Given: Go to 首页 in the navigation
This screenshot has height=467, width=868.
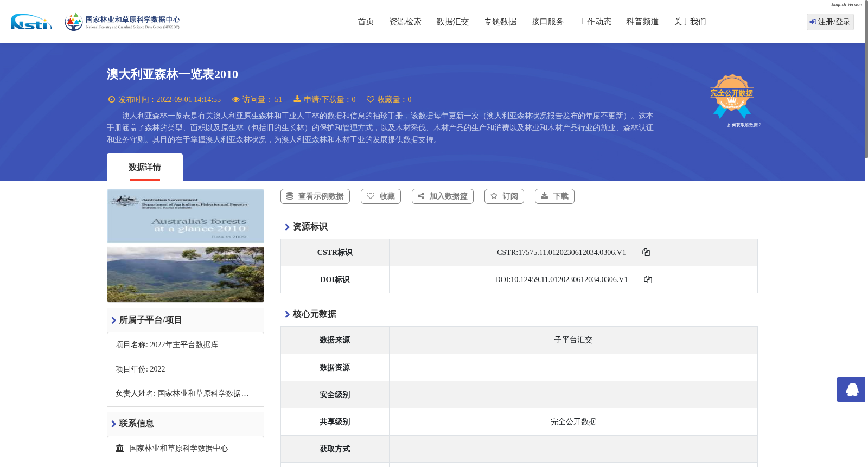Looking at the screenshot, I should (366, 22).
